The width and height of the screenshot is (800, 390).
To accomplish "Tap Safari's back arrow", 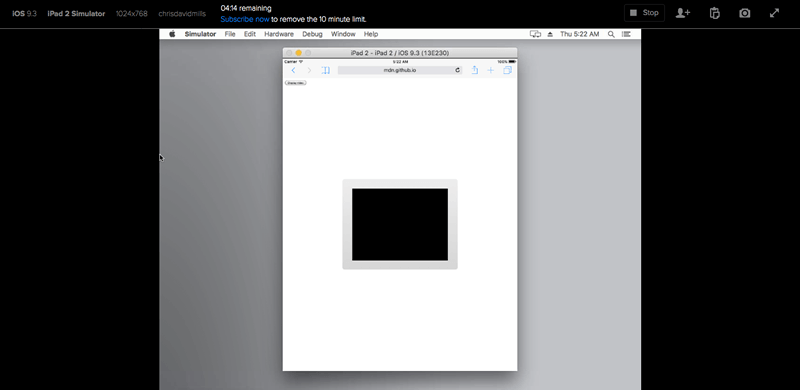I will tap(293, 70).
